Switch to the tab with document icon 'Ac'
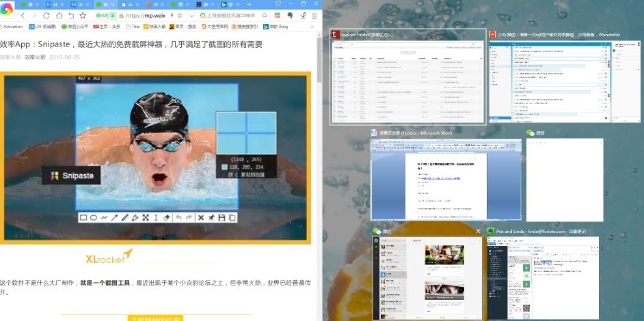This screenshot has height=321, width=644. 130,5
